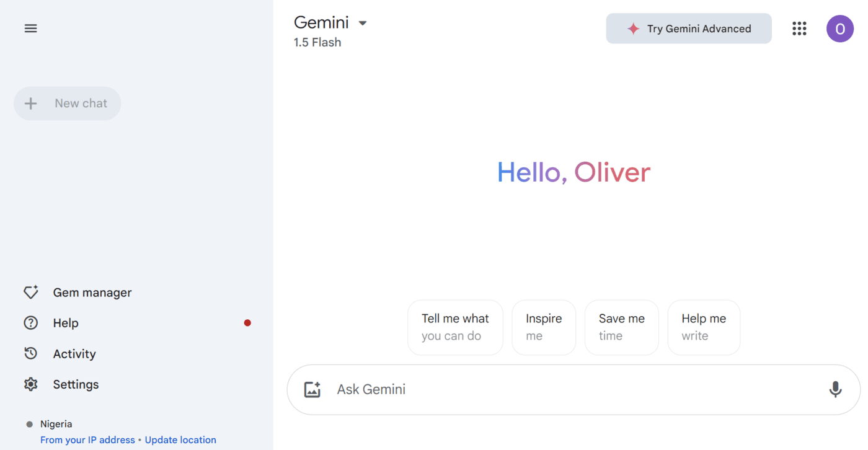Image resolution: width=868 pixels, height=450 pixels.
Task: Click the grey location dot next to Nigeria
Action: (29, 425)
